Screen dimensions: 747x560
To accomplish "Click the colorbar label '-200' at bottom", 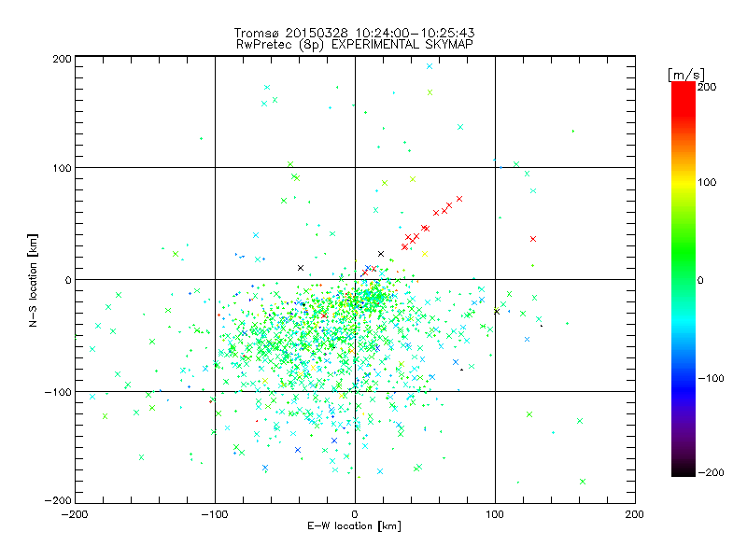I will point(711,472).
